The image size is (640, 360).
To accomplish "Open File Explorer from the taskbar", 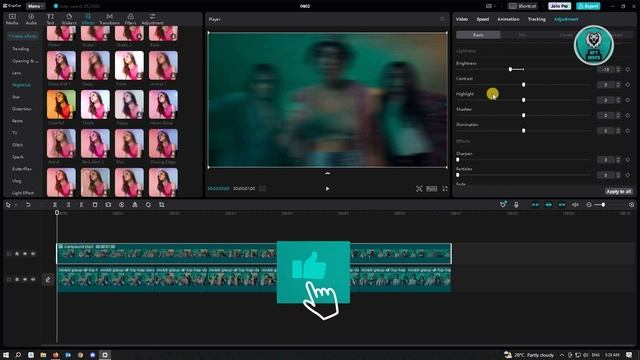I will (43, 355).
